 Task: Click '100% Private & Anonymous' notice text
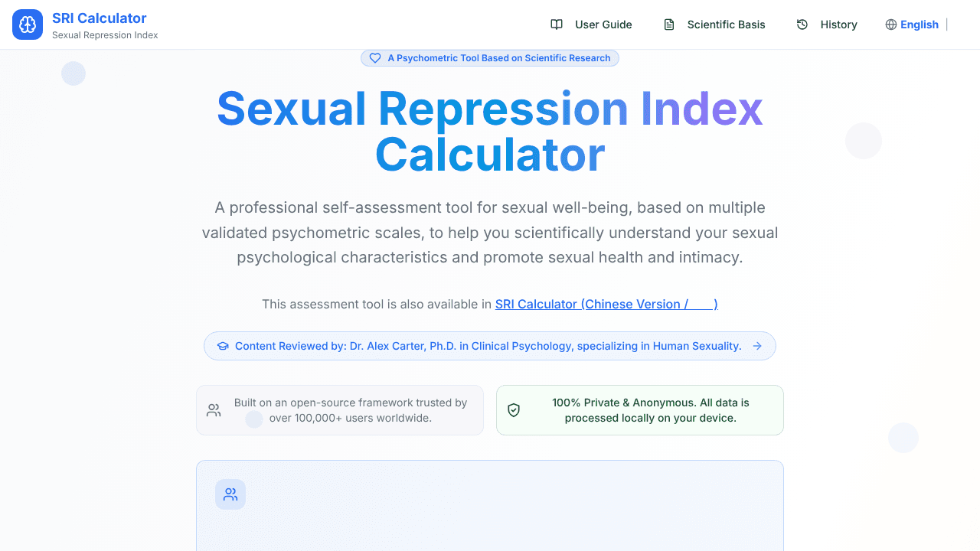click(651, 410)
